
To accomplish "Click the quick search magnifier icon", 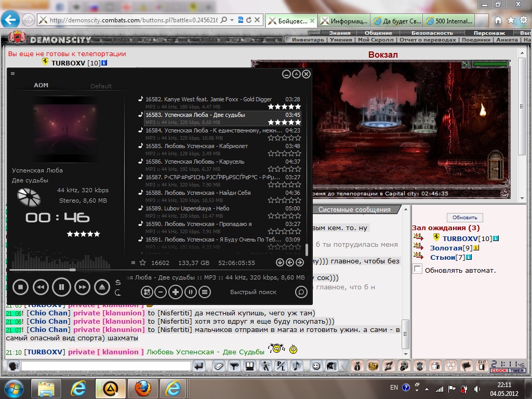I will click(x=301, y=292).
